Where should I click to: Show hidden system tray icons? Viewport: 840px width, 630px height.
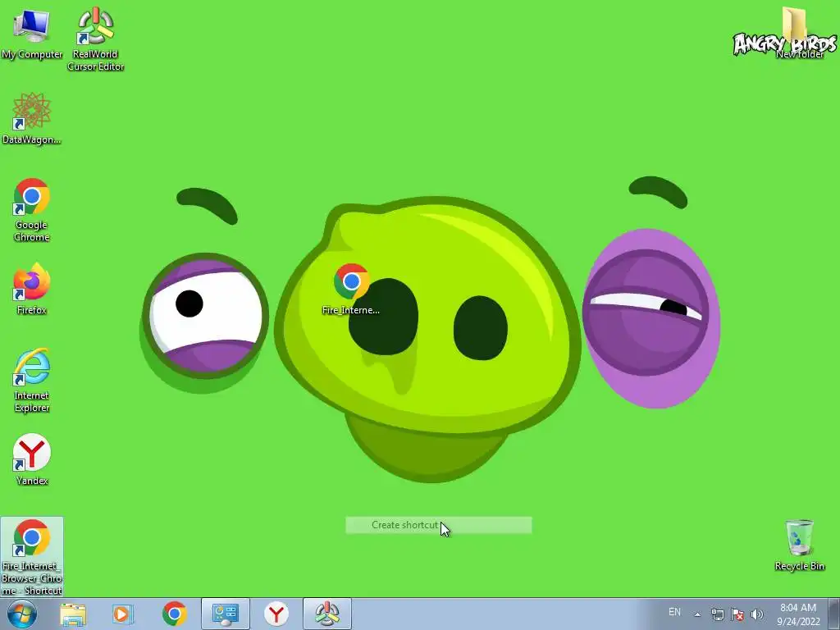click(x=697, y=614)
